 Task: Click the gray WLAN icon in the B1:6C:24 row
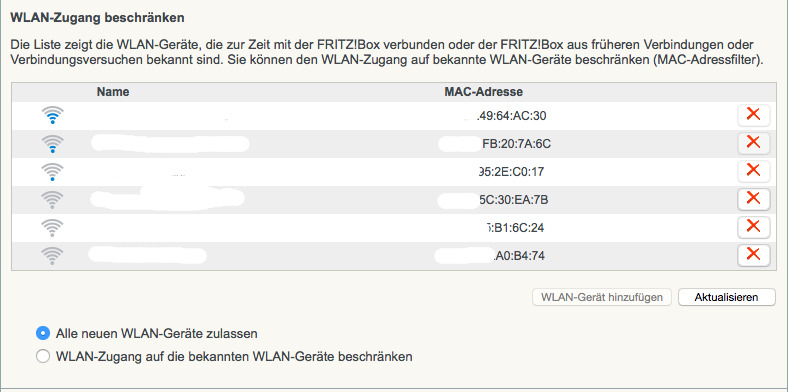coord(53,228)
